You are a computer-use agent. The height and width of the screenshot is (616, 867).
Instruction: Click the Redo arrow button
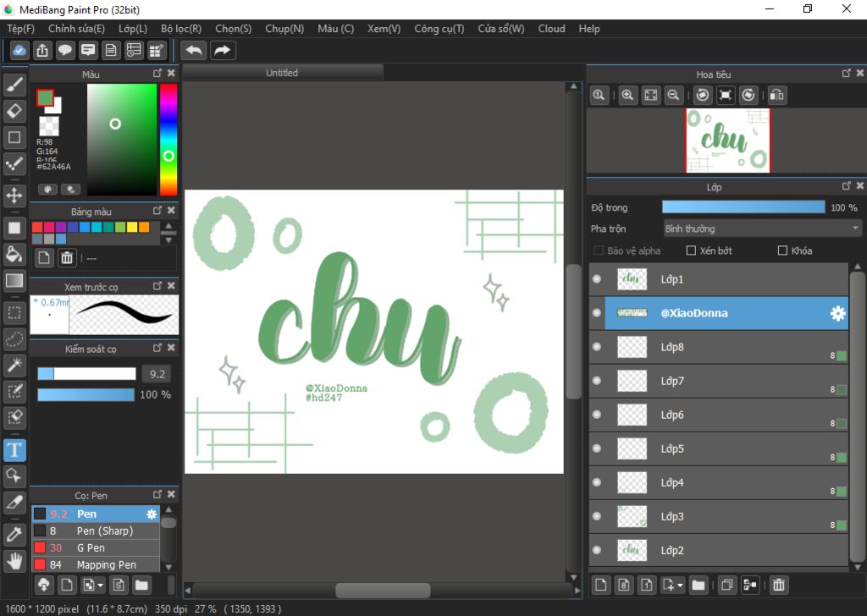click(223, 50)
